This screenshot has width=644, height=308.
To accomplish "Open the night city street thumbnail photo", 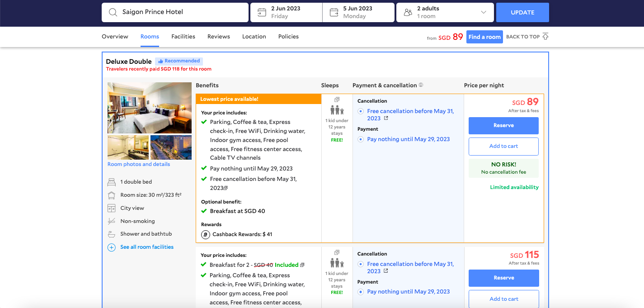I will tap(171, 147).
